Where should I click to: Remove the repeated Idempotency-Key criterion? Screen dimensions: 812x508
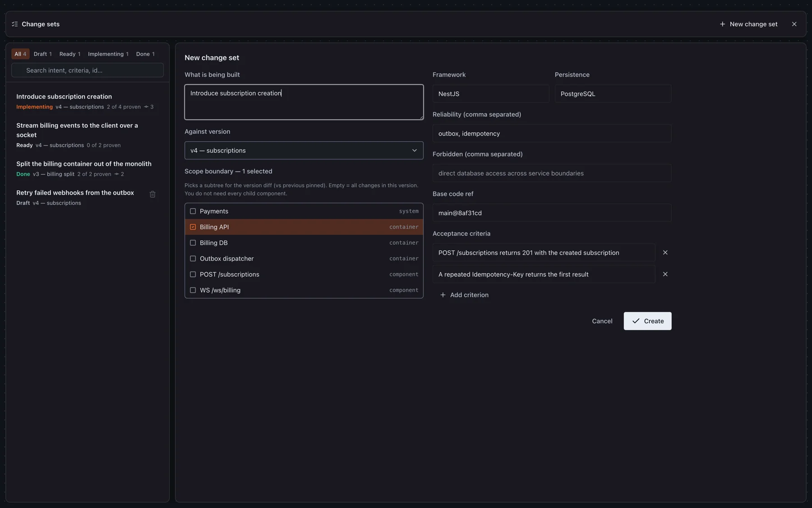pos(665,274)
